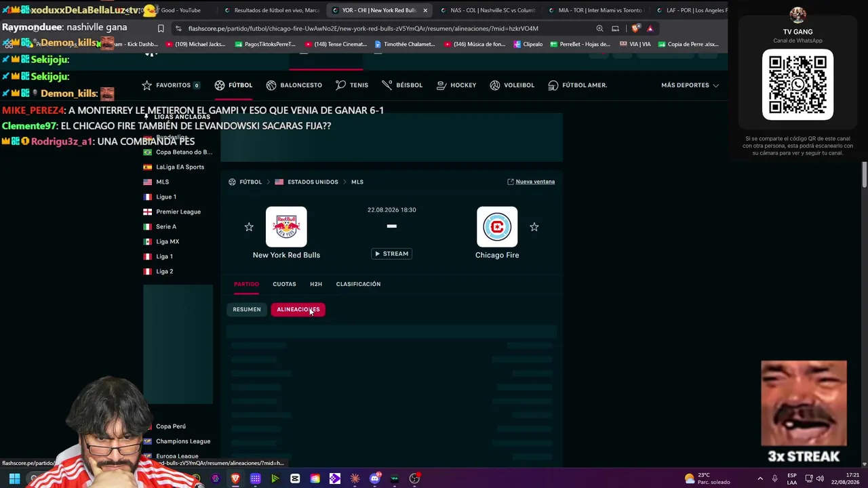
Task: Open the VIA | VIA bookmark
Action: coord(635,44)
